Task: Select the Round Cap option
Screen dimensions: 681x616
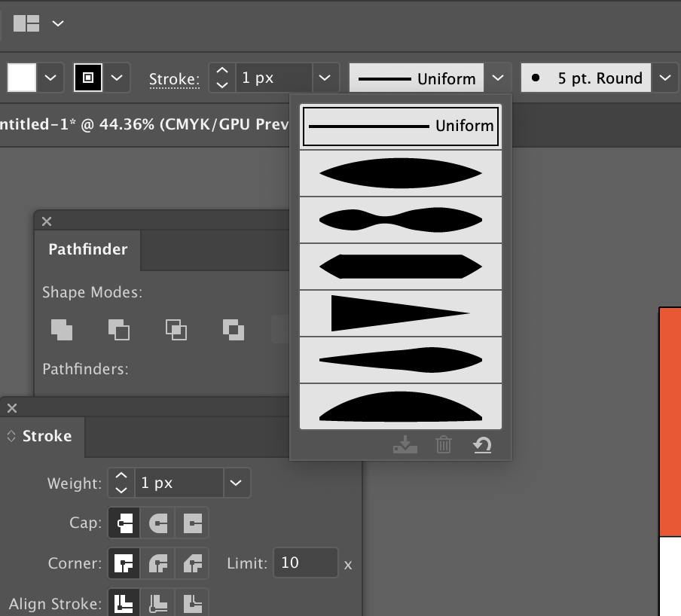Action: (x=158, y=523)
